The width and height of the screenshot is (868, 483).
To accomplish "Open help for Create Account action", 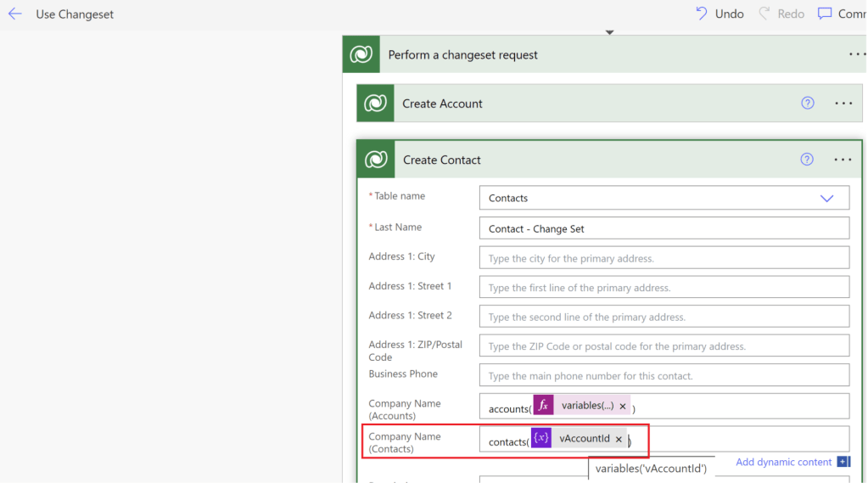I will pyautogui.click(x=807, y=104).
